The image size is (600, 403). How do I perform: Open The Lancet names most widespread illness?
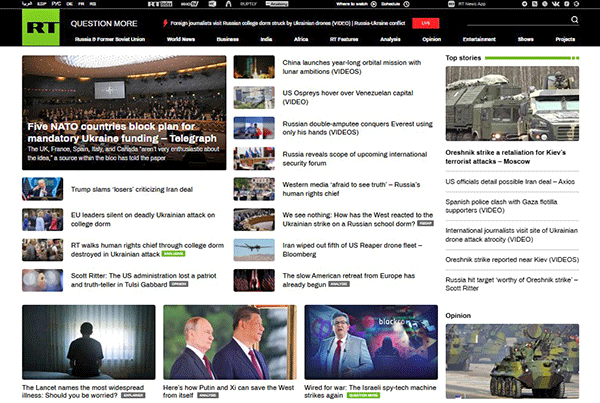point(83,391)
